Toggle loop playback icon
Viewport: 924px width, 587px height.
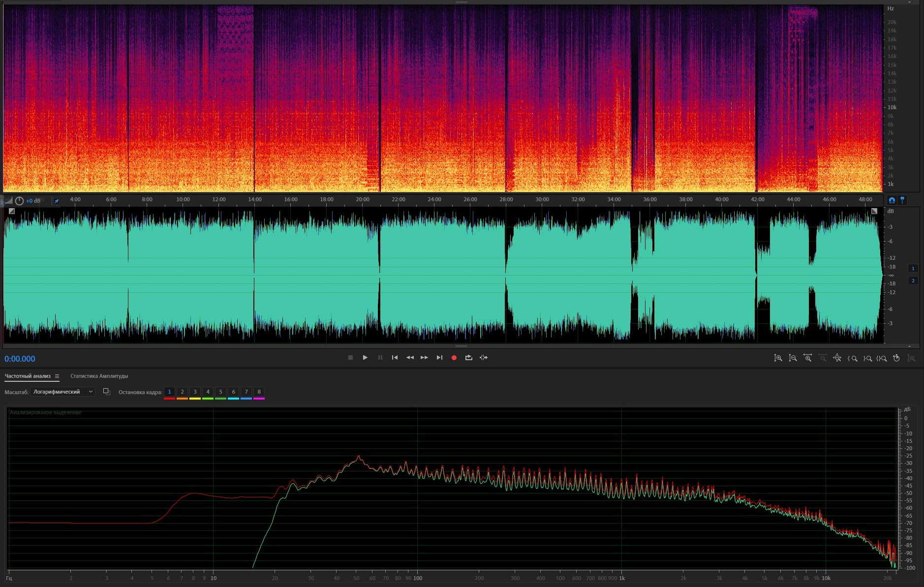click(468, 358)
